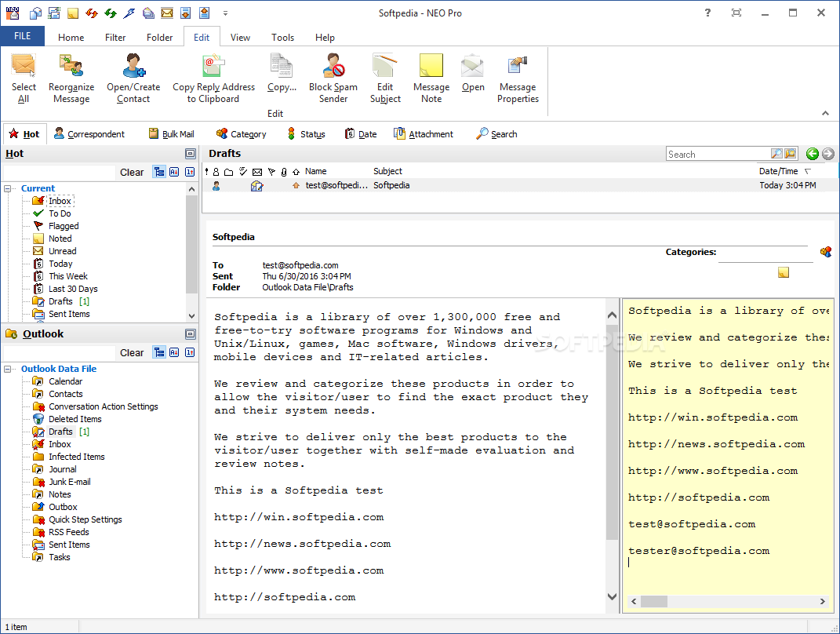Toggle tree view button in Outlook pane

point(159,352)
